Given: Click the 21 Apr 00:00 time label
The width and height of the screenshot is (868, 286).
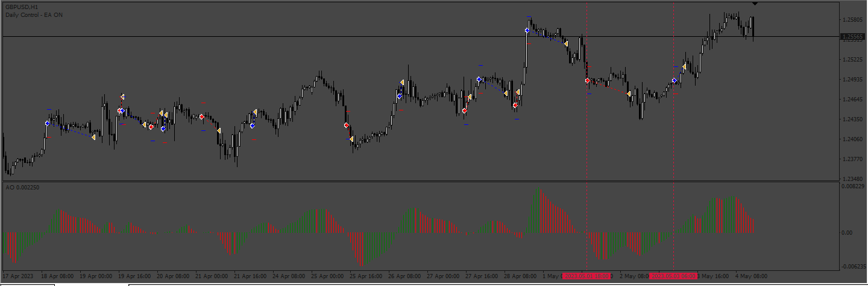Looking at the screenshot, I should pyautogui.click(x=211, y=276).
